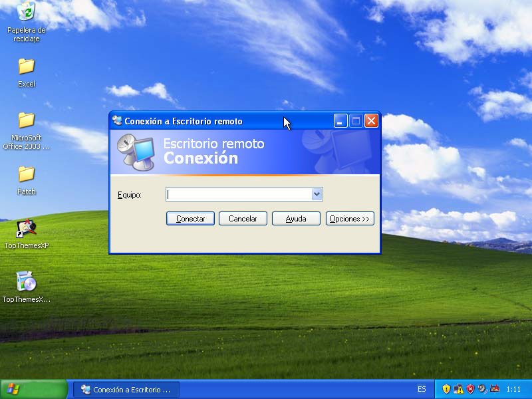
Task: Click the red security alert shield icon
Action: pos(470,389)
